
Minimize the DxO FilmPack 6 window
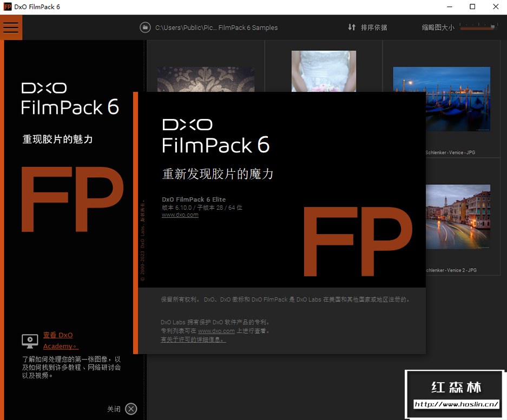pos(449,7)
